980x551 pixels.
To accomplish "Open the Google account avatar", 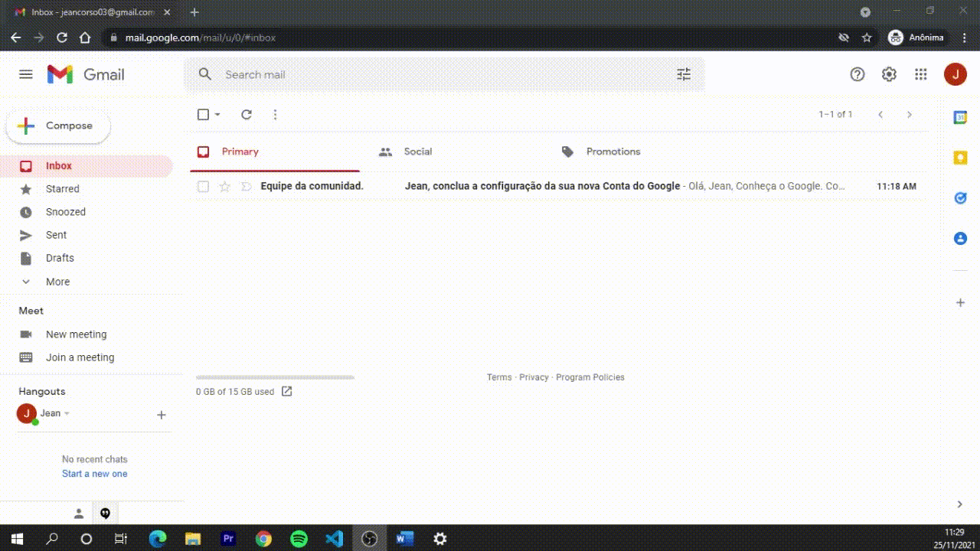I will coord(955,74).
